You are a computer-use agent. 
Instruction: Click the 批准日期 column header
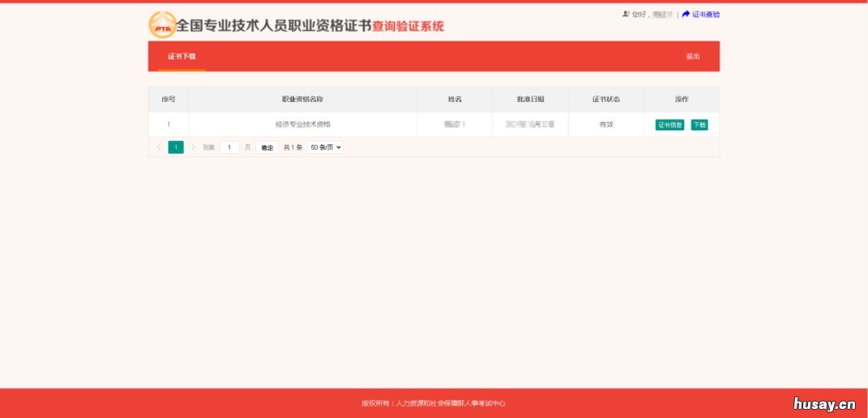click(x=530, y=99)
